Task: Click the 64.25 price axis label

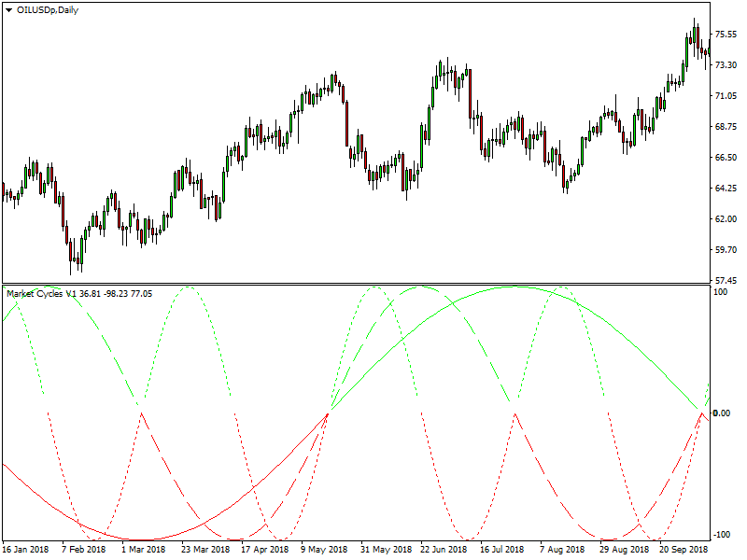Action: (726, 189)
